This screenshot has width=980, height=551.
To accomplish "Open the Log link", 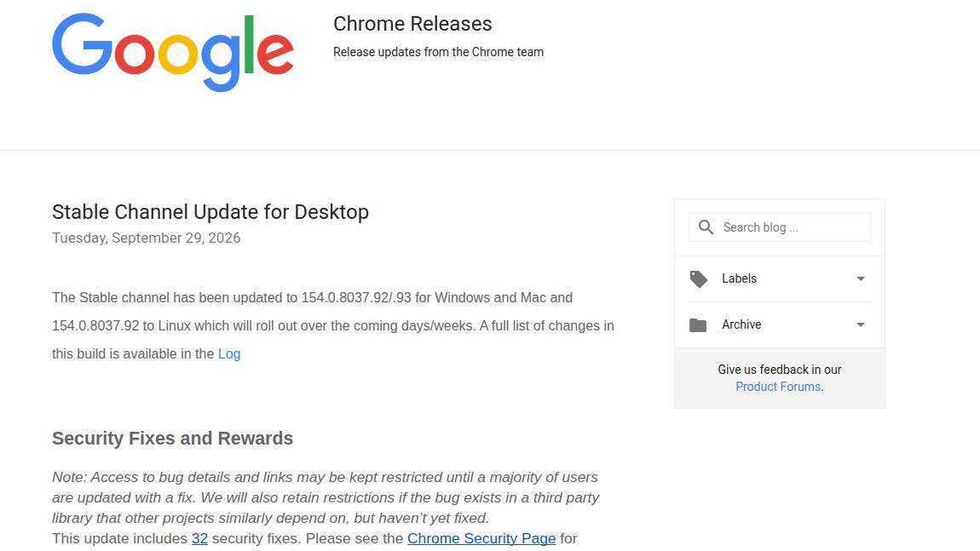I will [x=229, y=353].
